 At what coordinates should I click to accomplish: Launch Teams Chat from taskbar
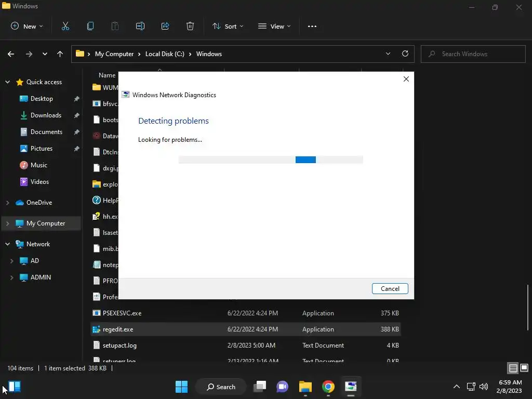coord(282,387)
